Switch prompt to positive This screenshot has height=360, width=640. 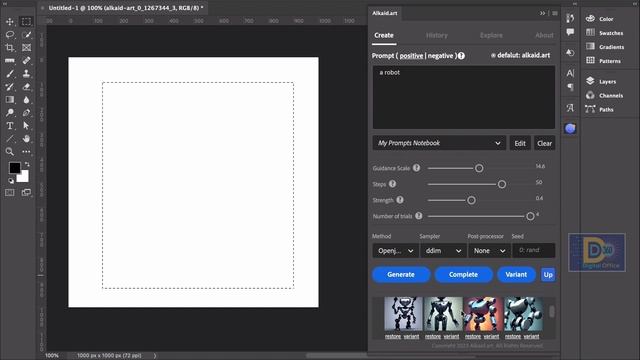411,56
